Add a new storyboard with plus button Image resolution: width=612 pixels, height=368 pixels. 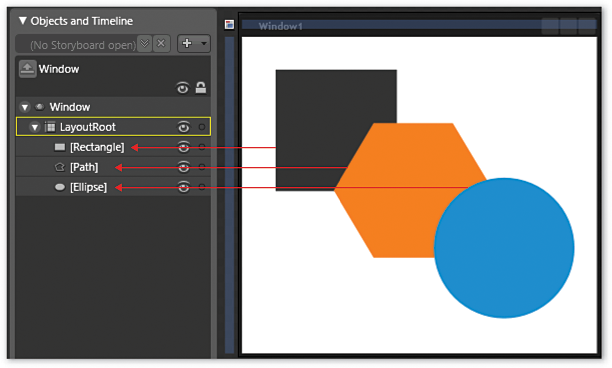(x=187, y=43)
